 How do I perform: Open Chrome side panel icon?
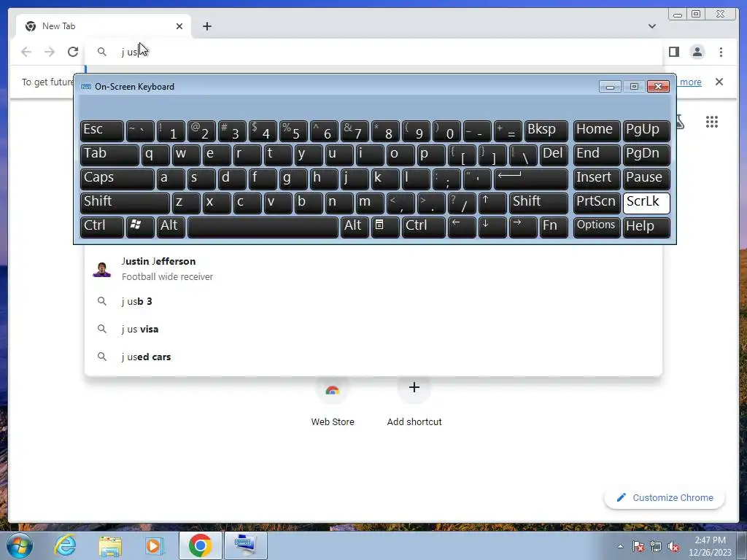click(673, 52)
